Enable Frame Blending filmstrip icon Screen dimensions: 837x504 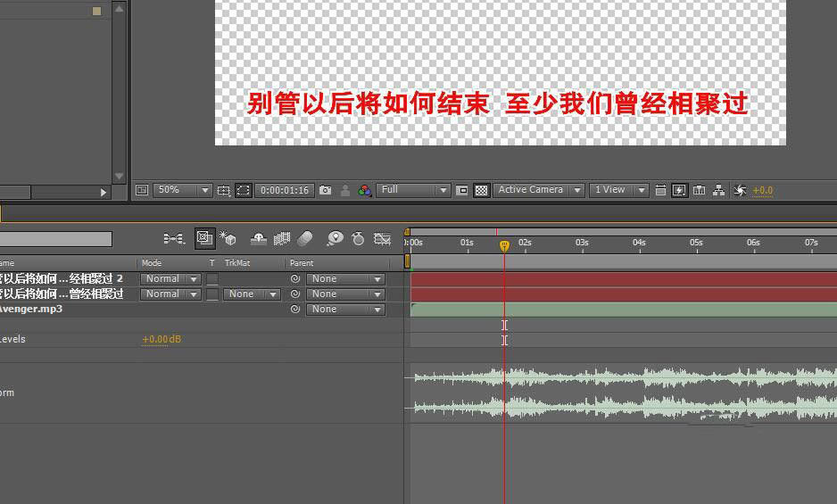pyautogui.click(x=282, y=238)
